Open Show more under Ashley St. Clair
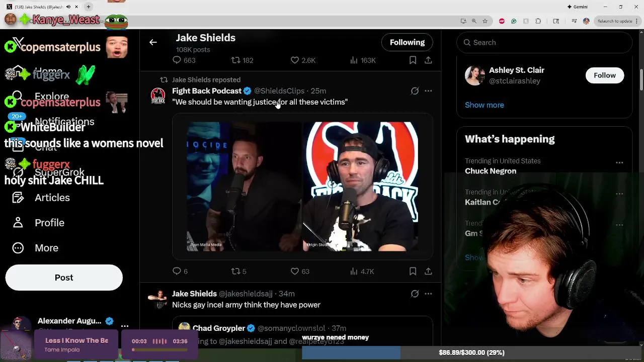Viewport: 644px width, 362px height. 484,105
